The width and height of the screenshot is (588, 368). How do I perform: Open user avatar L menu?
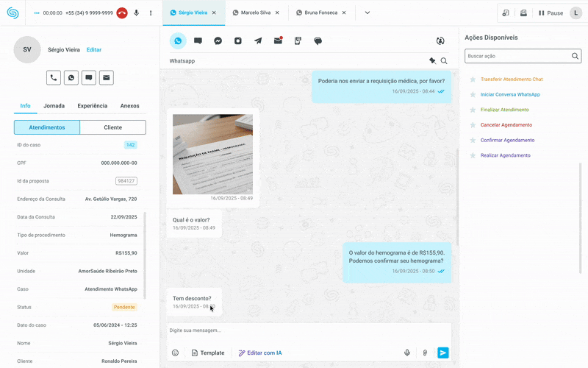[576, 13]
